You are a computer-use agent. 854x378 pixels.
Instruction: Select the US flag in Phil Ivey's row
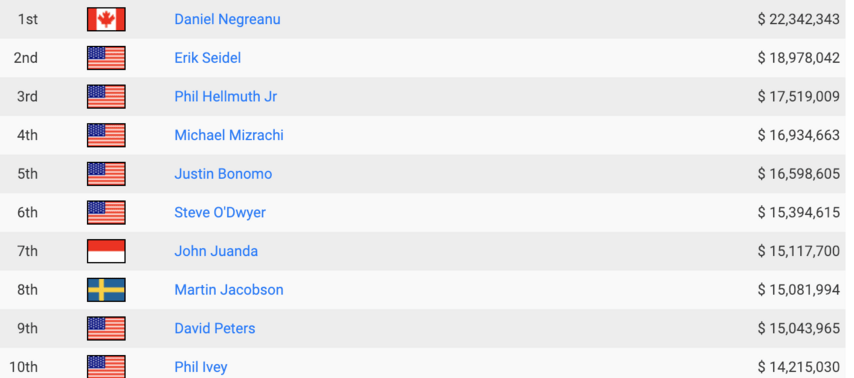pyautogui.click(x=106, y=367)
